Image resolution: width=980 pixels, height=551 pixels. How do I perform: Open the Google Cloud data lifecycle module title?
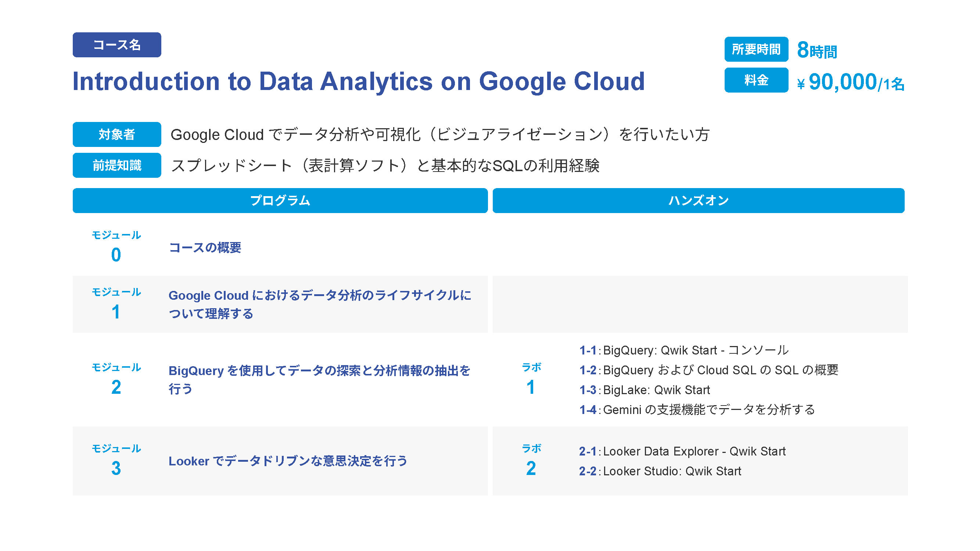[320, 304]
